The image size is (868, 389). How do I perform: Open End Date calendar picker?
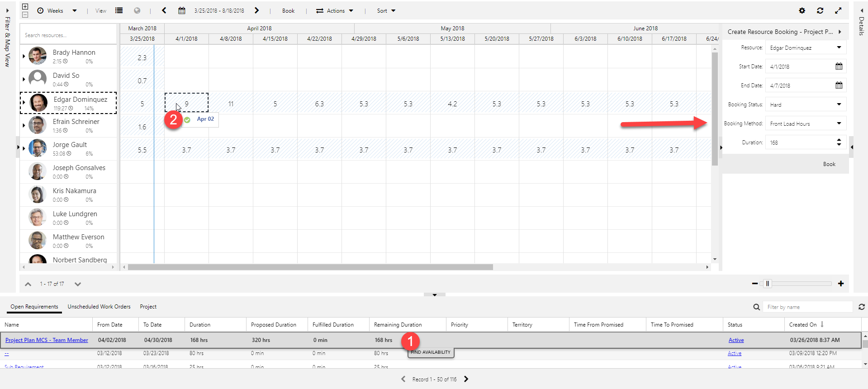point(839,85)
